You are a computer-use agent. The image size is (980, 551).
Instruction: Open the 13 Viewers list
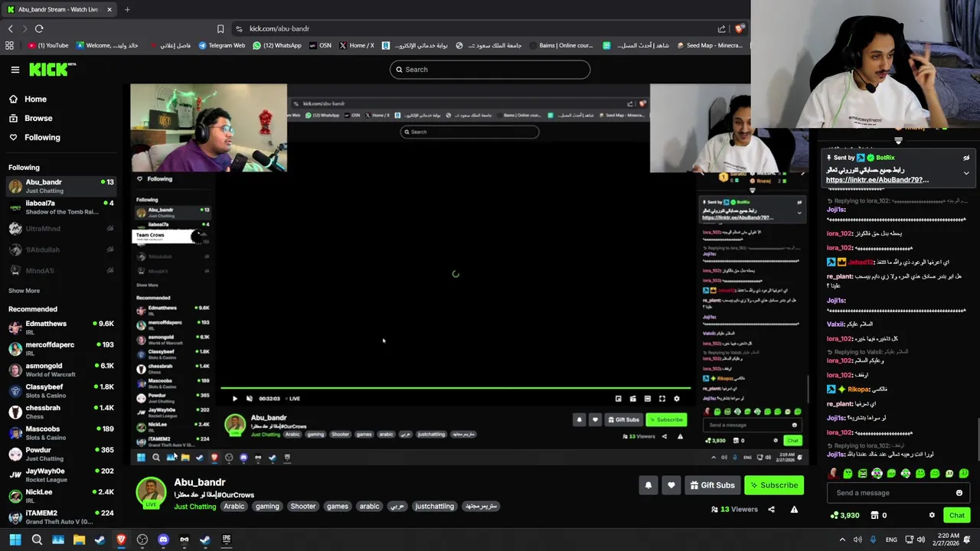click(x=733, y=509)
